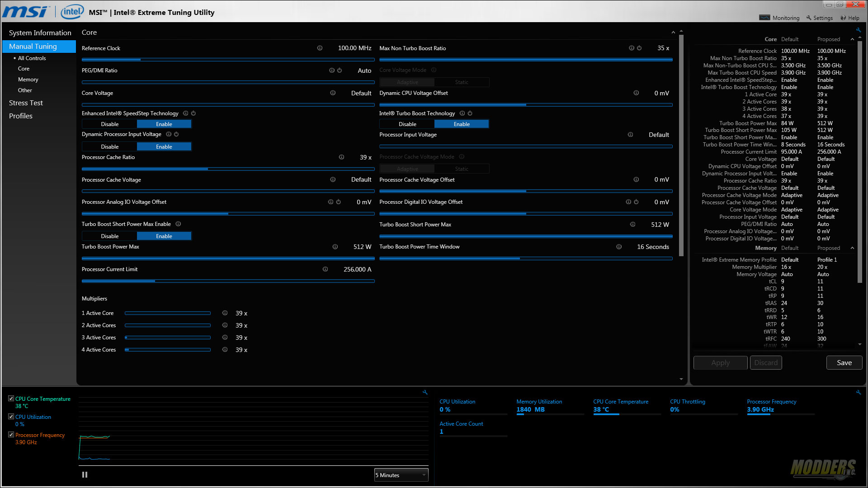This screenshot has height=488, width=868.
Task: Click the 3 Active Cores multiplier slider
Action: pyautogui.click(x=168, y=338)
